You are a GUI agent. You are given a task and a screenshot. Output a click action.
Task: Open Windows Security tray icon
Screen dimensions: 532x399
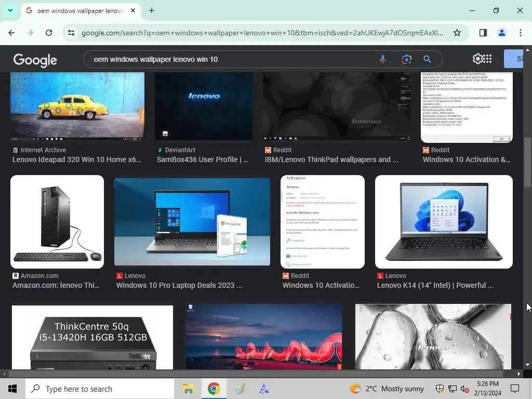tap(440, 389)
